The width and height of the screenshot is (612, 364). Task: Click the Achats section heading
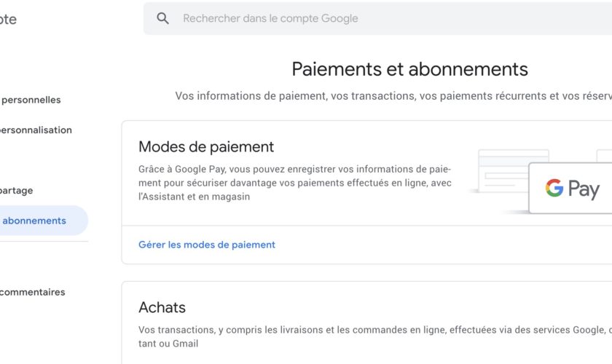[162, 307]
